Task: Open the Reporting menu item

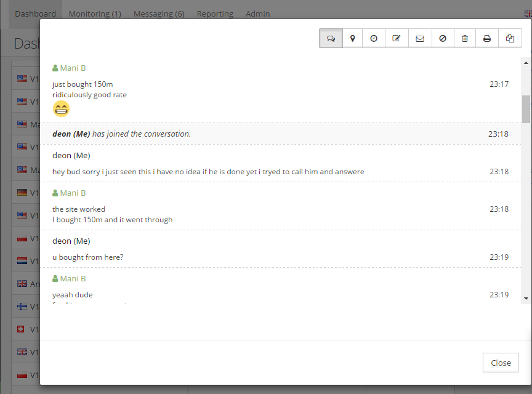Action: click(x=215, y=14)
